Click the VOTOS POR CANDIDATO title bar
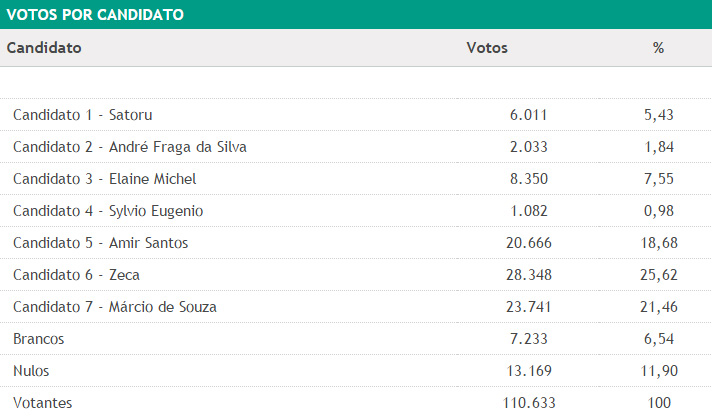Image resolution: width=712 pixels, height=417 pixels. coord(93,15)
